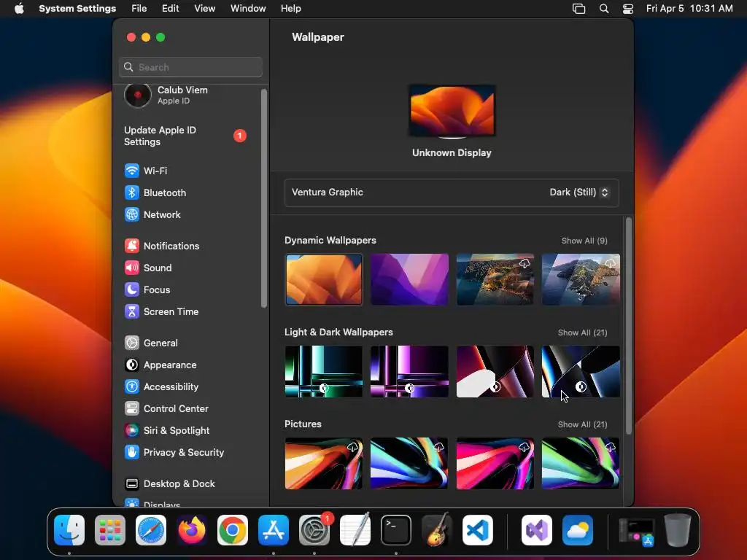Select the Big Sur coastline dynamic wallpaper
Viewport: 747px width, 560px height.
point(495,279)
